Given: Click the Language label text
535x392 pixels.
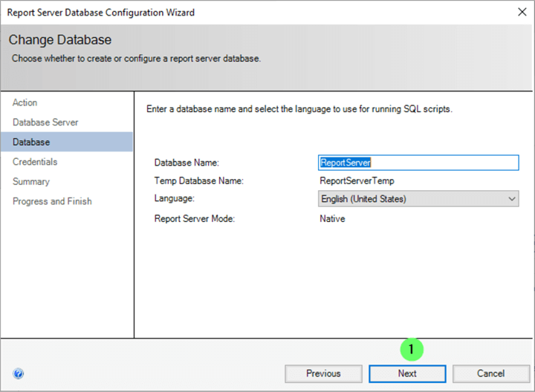Looking at the screenshot, I should tap(175, 199).
